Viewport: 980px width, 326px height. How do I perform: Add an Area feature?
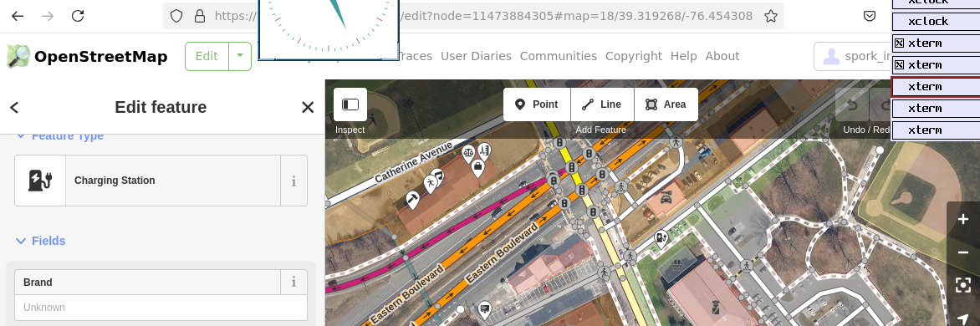click(666, 104)
